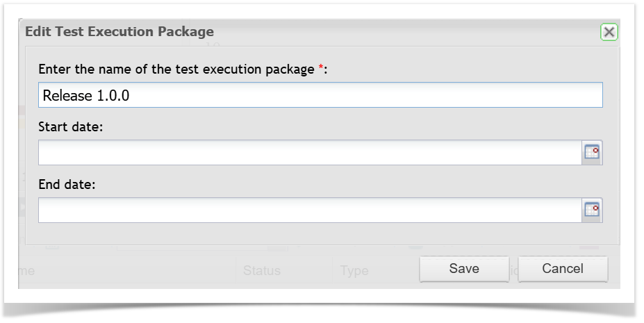Click the "Enter the name" field label

coord(176,69)
